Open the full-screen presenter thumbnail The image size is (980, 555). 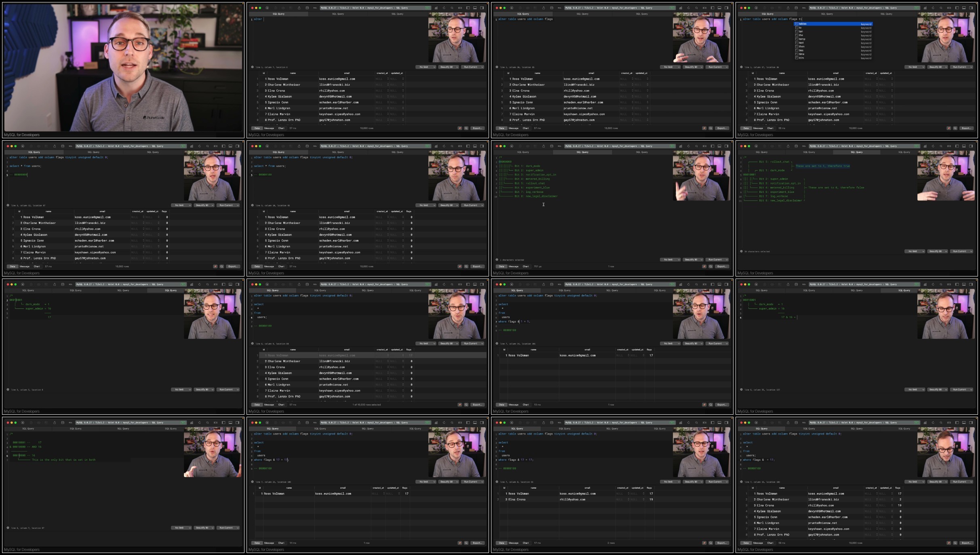[x=123, y=68]
